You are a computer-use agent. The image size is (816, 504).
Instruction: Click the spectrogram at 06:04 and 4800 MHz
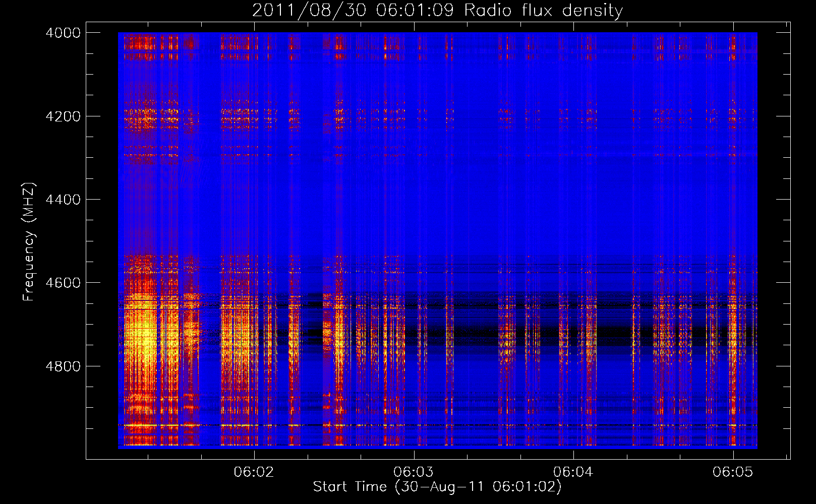coord(573,366)
